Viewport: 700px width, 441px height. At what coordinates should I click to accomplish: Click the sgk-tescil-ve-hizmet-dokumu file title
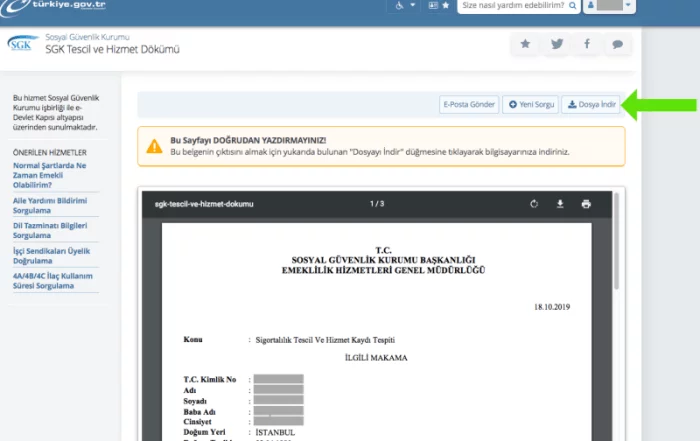204,204
